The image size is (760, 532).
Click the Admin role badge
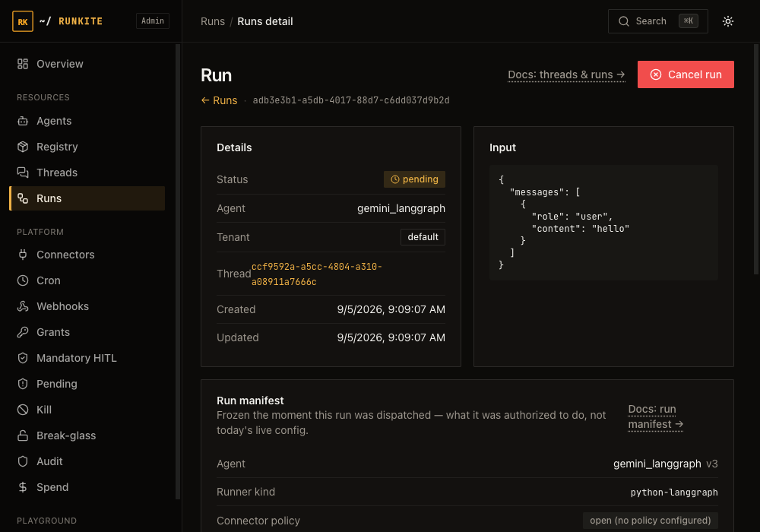pyautogui.click(x=152, y=21)
